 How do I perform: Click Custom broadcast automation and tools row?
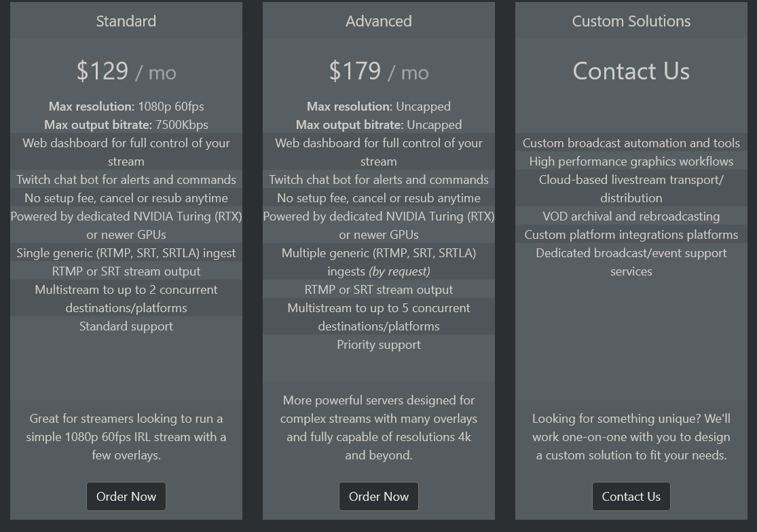pos(631,142)
